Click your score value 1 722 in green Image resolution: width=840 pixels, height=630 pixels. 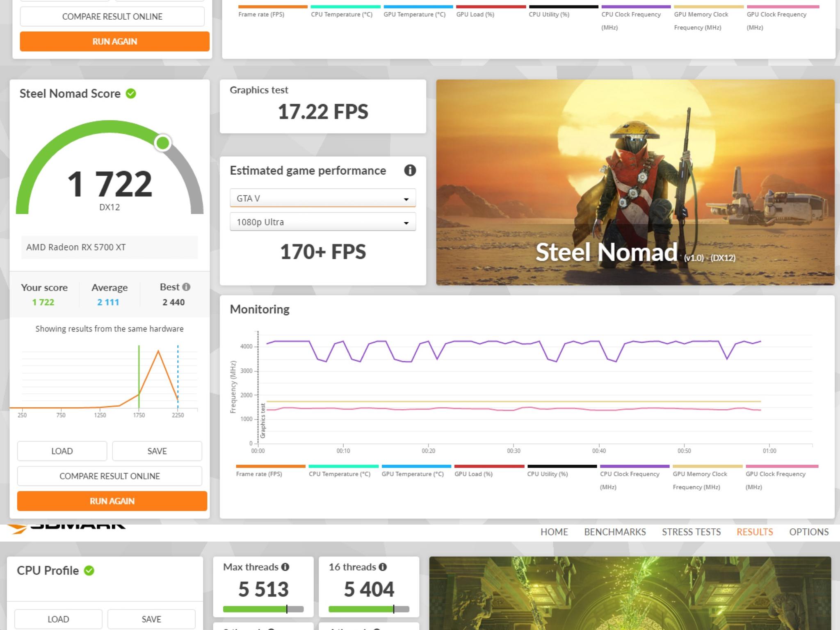43,302
